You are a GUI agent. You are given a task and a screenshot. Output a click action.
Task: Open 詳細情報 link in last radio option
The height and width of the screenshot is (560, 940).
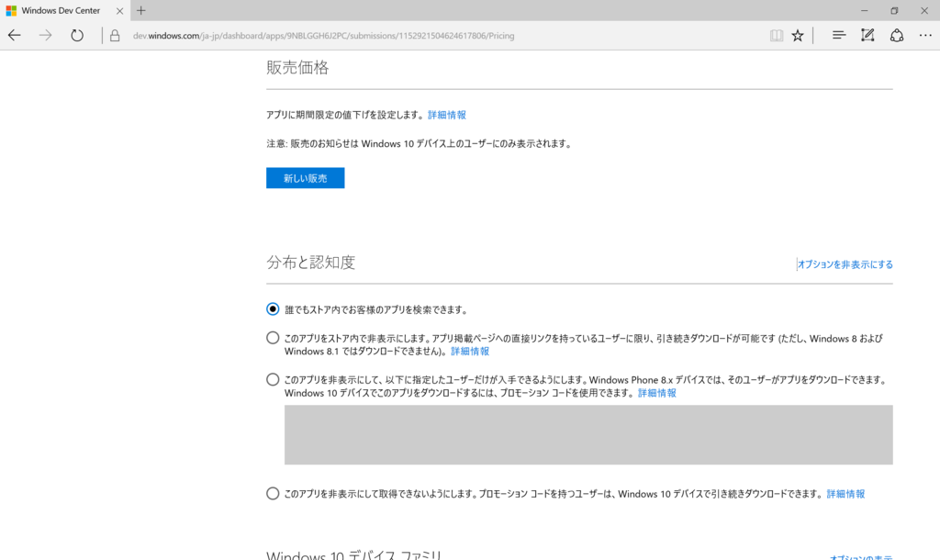(x=845, y=494)
